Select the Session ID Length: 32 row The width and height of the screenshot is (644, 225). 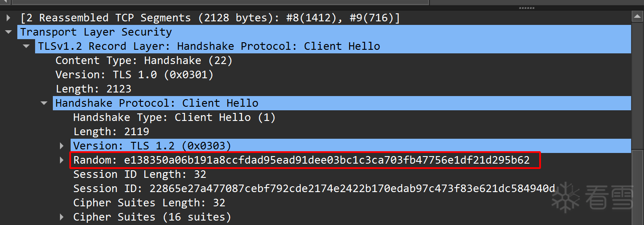(x=139, y=174)
